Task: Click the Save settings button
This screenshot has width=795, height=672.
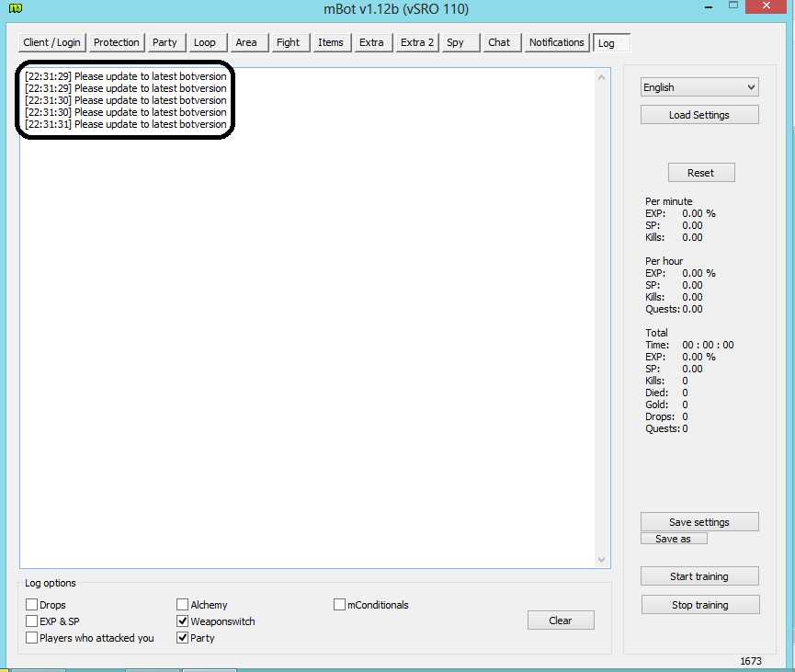Action: coord(699,522)
